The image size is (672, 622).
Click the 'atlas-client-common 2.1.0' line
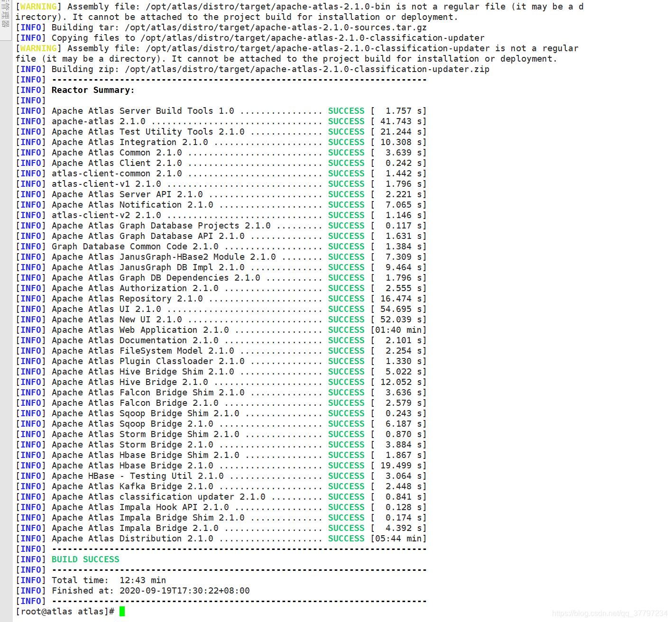click(221, 174)
